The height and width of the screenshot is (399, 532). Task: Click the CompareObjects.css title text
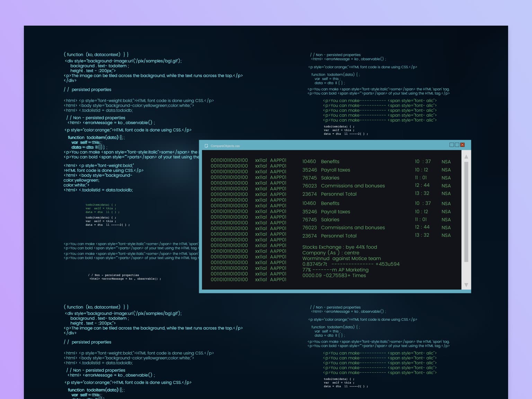pos(225,146)
